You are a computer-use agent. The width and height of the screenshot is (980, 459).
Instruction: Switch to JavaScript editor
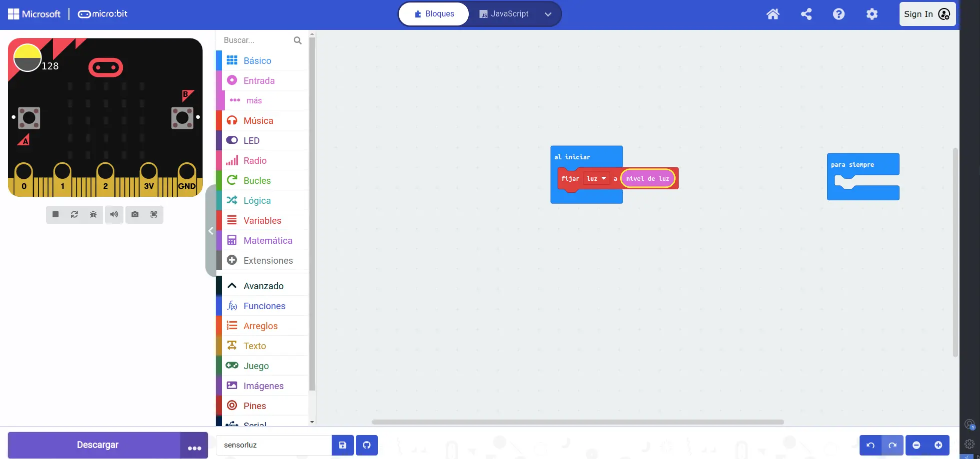pyautogui.click(x=504, y=14)
